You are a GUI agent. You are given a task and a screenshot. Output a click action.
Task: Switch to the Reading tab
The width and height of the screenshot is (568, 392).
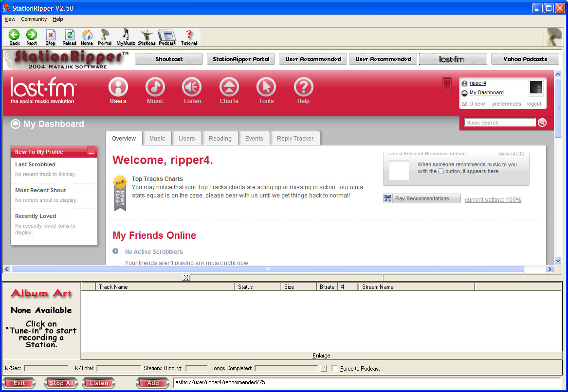coord(220,138)
